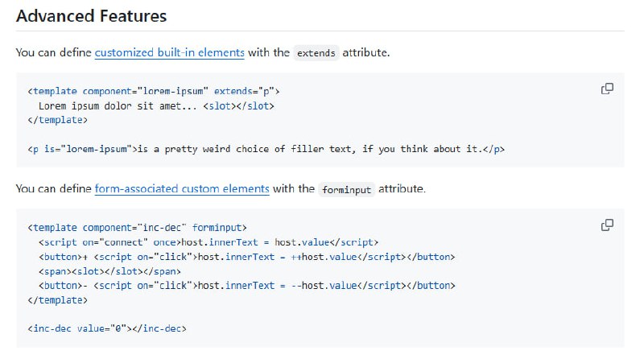This screenshot has height=359, width=644.
Task: Click the template component="lorem-ipsum" code line
Action: (x=153, y=91)
